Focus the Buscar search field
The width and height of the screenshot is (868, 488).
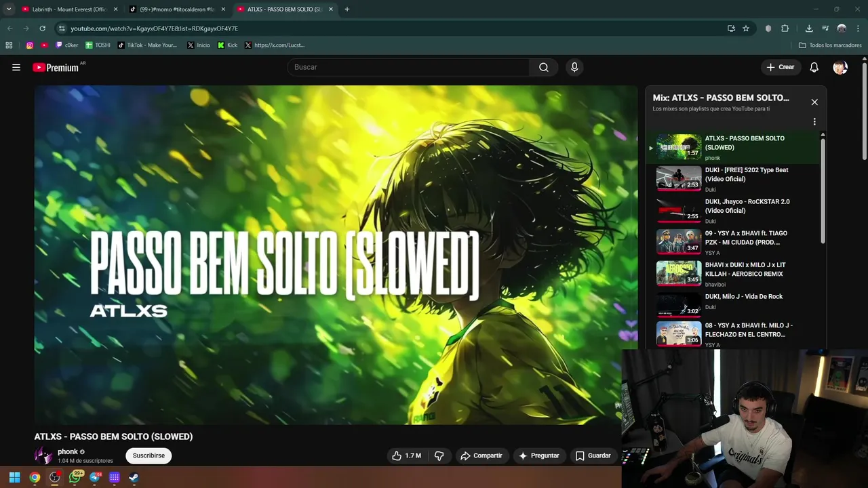409,67
